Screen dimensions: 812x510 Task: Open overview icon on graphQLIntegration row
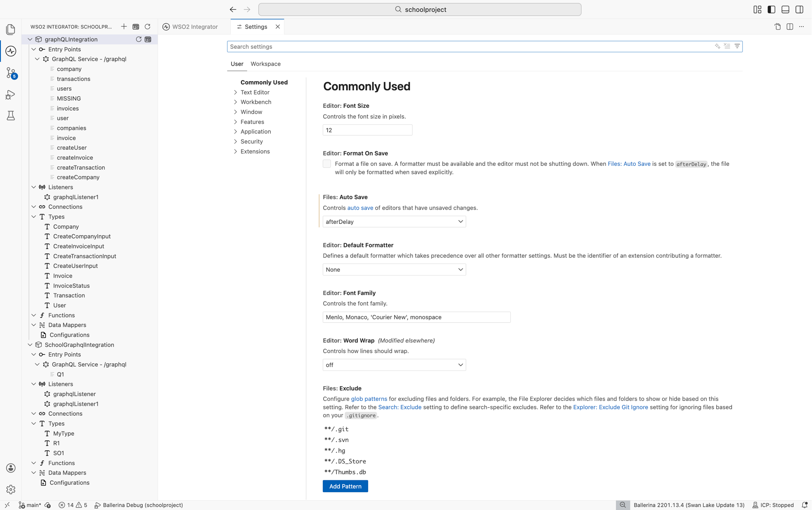(x=148, y=39)
